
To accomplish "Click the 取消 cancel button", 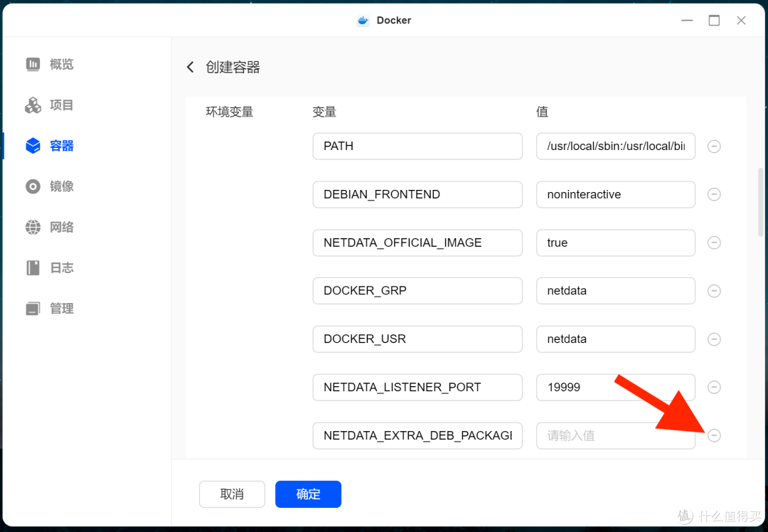I will point(232,494).
